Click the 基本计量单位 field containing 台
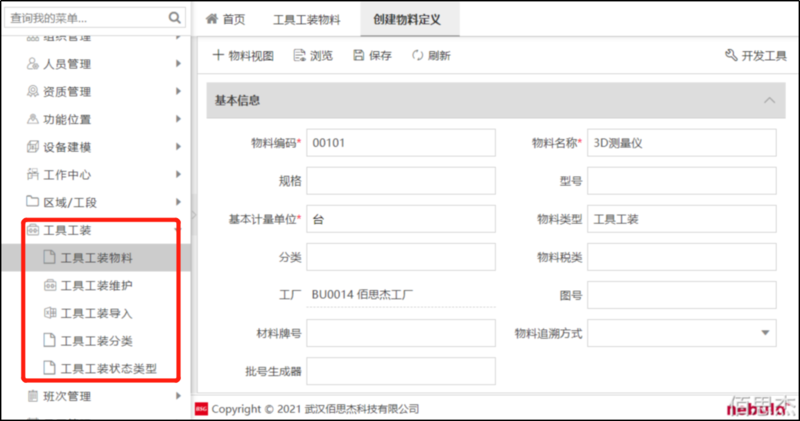 pyautogui.click(x=401, y=219)
